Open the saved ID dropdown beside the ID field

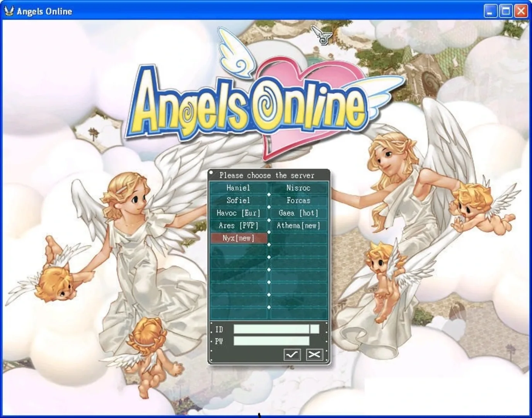coord(315,328)
